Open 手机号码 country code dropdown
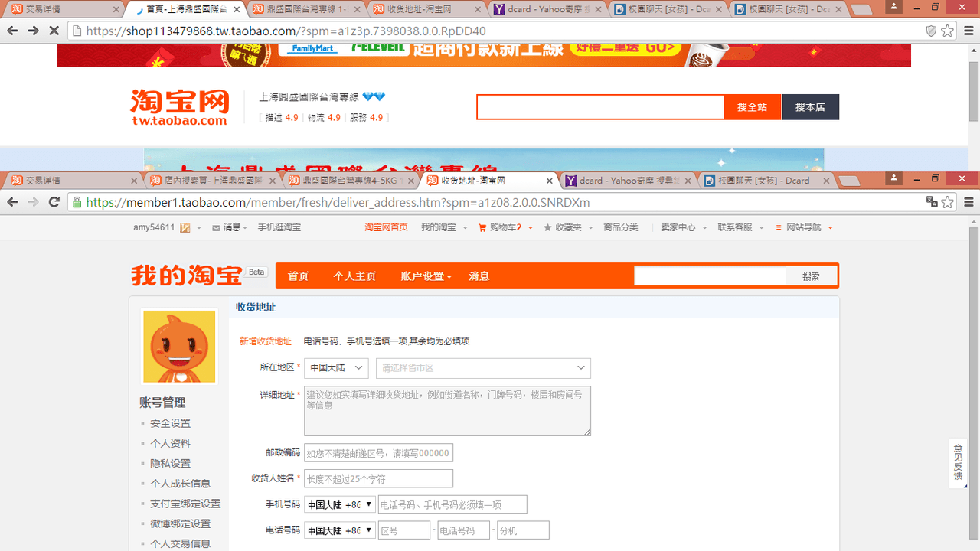This screenshot has width=980, height=551. tap(340, 505)
